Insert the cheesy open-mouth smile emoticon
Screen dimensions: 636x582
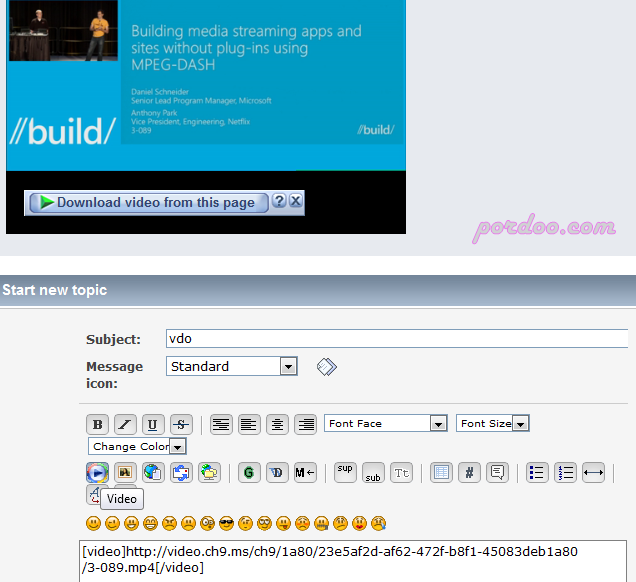click(x=131, y=523)
